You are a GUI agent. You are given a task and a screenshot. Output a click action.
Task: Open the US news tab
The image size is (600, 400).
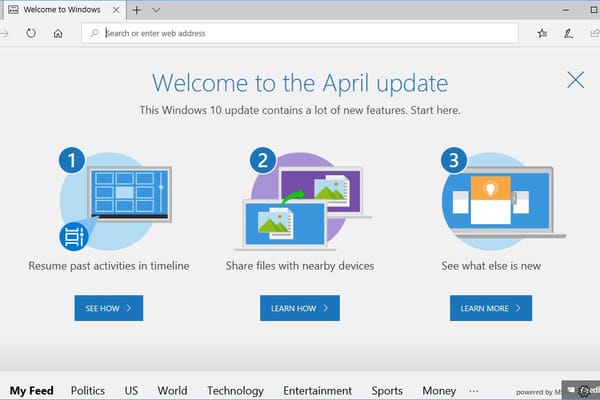(x=131, y=390)
